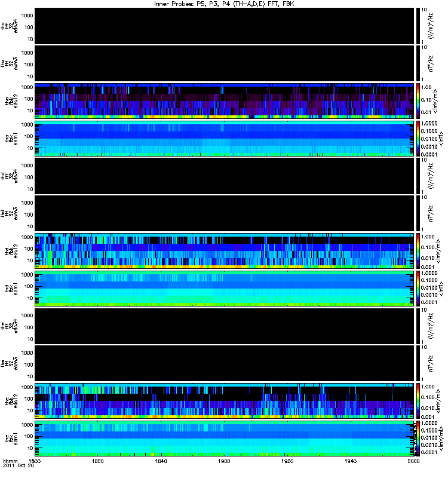The height and width of the screenshot is (478, 448).
Task: Select the tha fff edc34 spectrogram panel
Action: 224,26
